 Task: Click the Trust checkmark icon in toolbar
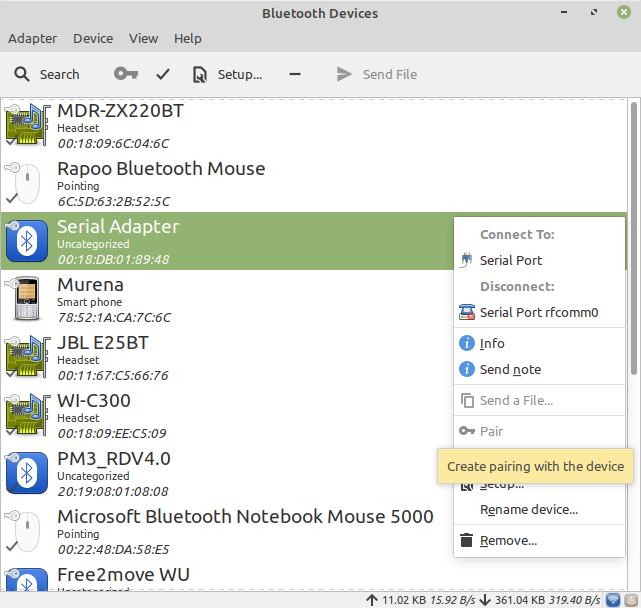click(163, 74)
